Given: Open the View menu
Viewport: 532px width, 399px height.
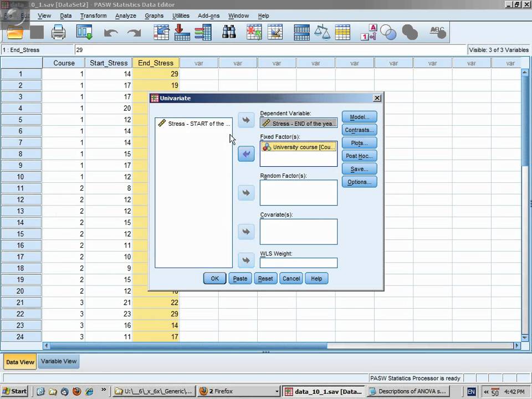Looking at the screenshot, I should click(x=44, y=16).
